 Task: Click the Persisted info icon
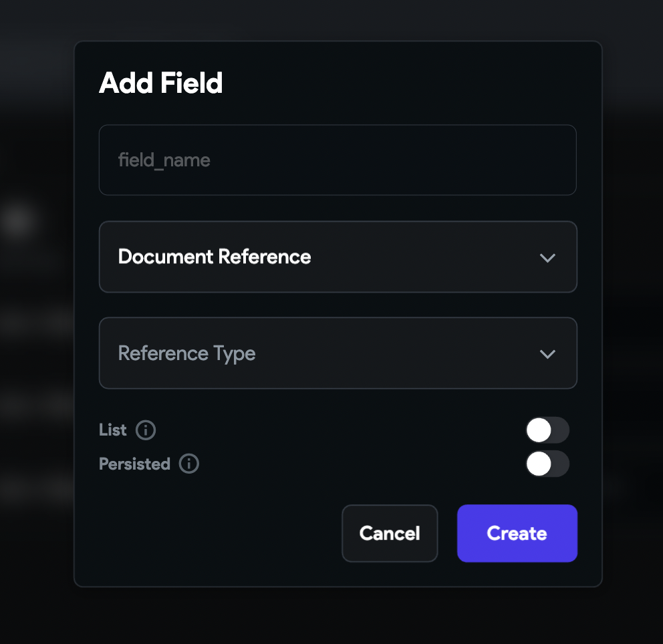tap(189, 464)
